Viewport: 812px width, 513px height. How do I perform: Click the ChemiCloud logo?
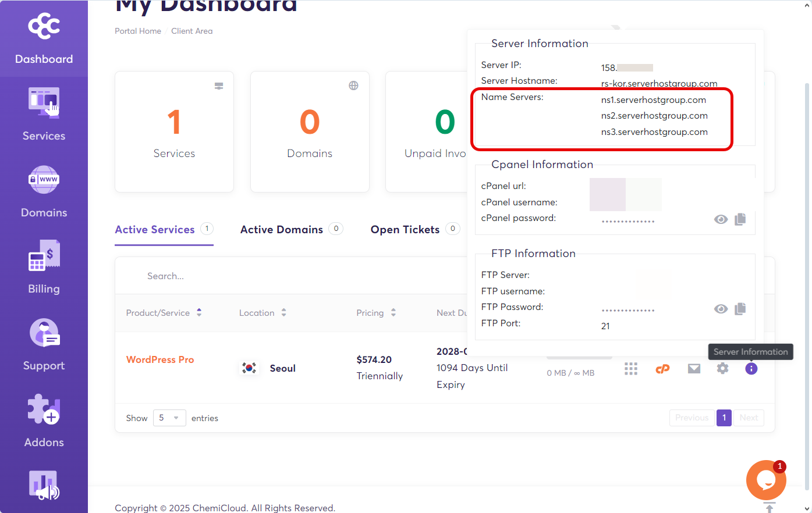point(44,26)
